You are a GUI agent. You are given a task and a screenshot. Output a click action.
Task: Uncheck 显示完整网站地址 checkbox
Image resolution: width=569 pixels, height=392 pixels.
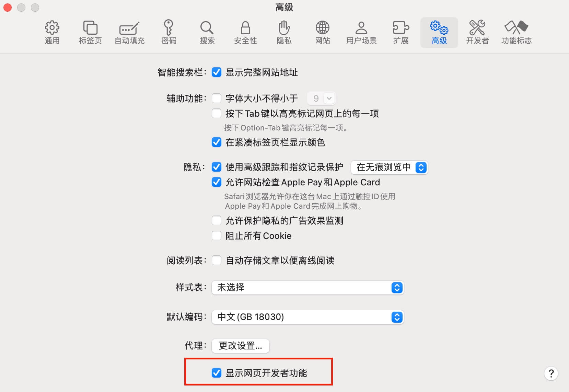pyautogui.click(x=217, y=72)
